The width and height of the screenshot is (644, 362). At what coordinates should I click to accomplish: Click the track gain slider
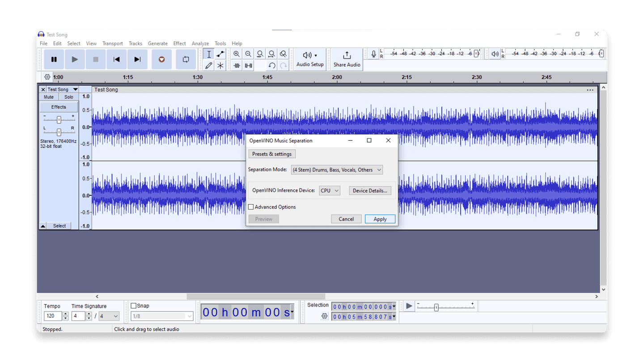pos(59,119)
